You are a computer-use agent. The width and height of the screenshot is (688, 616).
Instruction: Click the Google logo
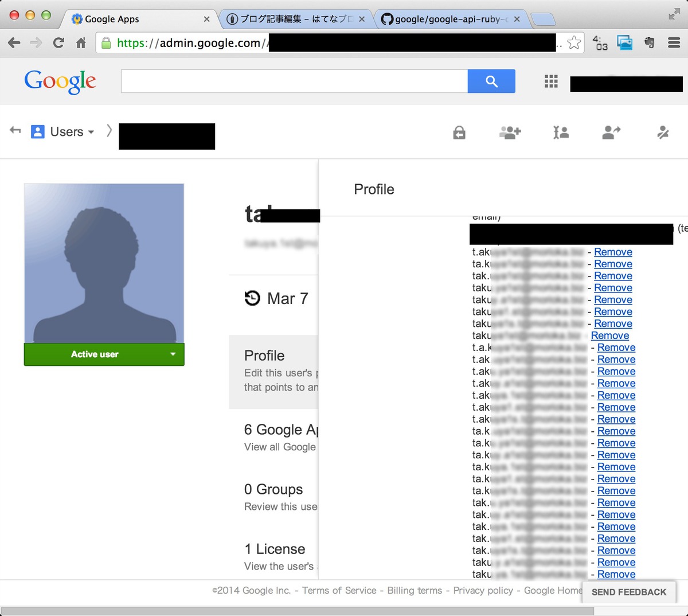pos(60,82)
